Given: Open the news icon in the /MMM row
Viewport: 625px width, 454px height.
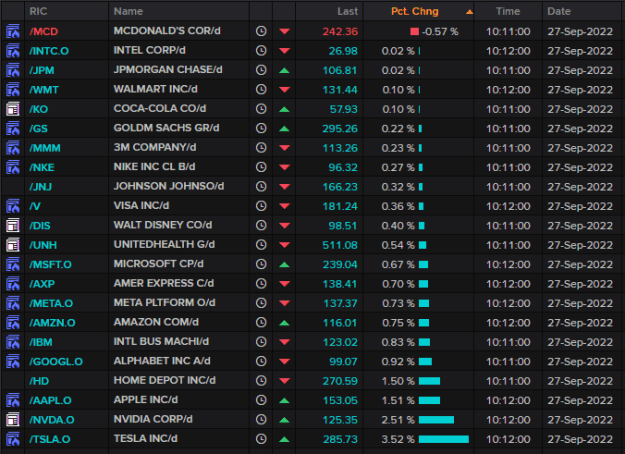Looking at the screenshot, I should 13,148.
